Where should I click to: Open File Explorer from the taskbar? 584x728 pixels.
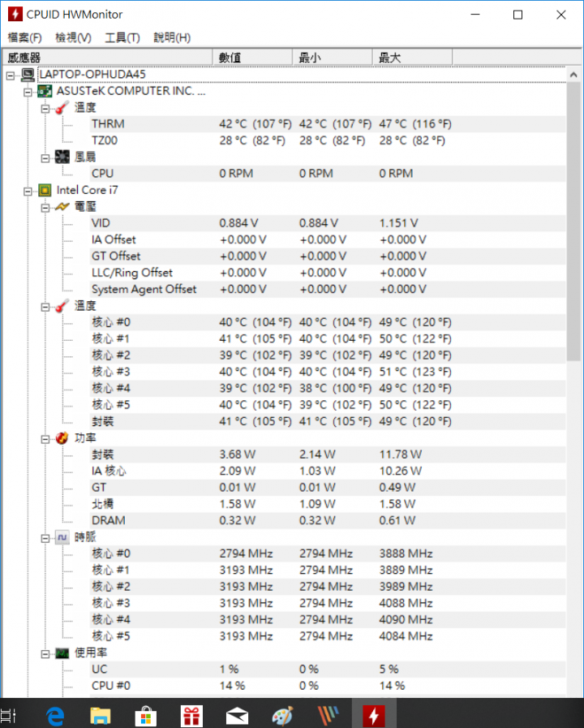[x=101, y=716]
